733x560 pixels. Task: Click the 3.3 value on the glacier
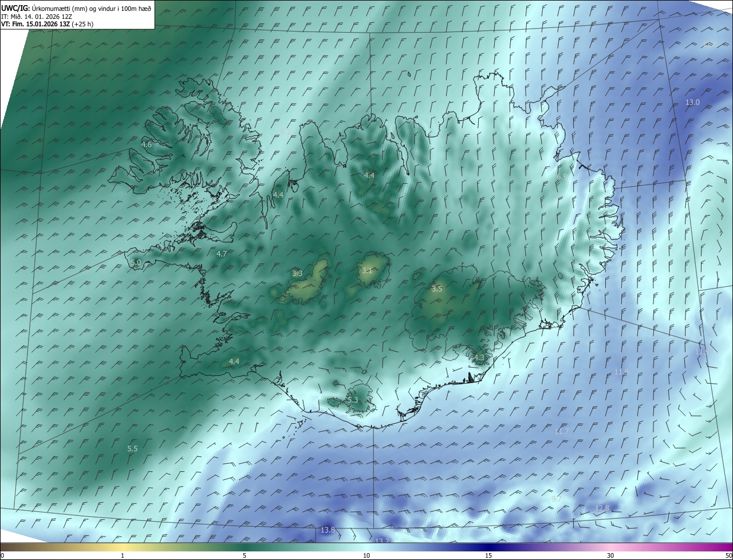coord(297,273)
